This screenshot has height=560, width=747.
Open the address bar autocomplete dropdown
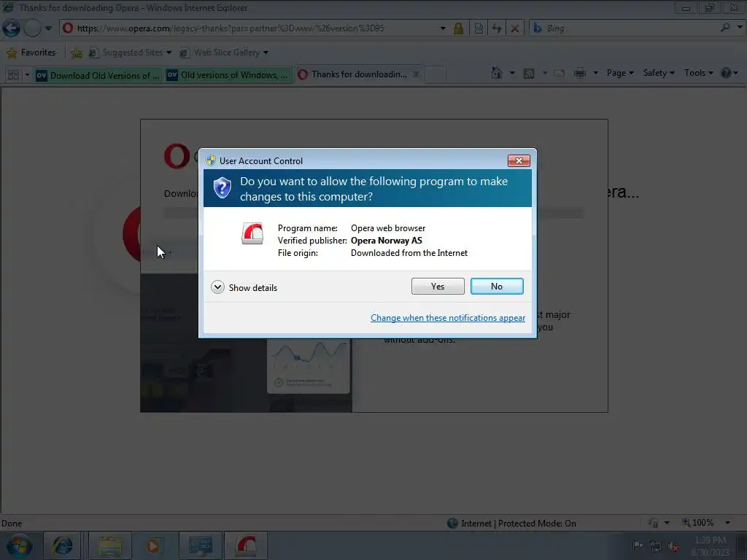click(x=443, y=28)
